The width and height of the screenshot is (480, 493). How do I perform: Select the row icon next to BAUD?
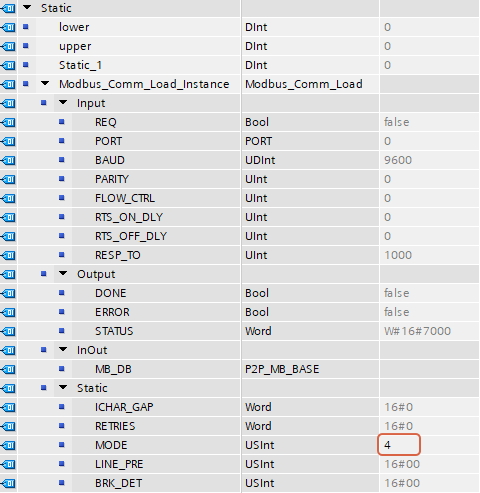pyautogui.click(x=8, y=160)
